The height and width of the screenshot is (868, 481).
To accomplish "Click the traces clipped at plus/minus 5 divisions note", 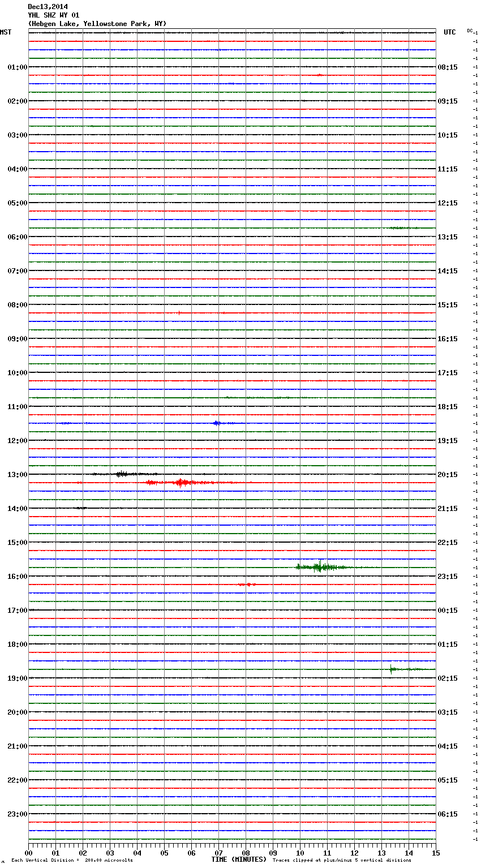I will click(342, 861).
